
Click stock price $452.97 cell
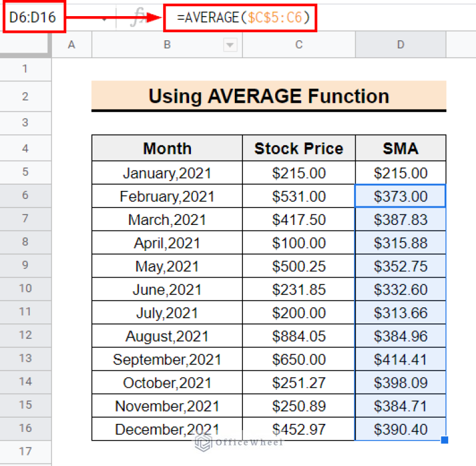(x=299, y=429)
